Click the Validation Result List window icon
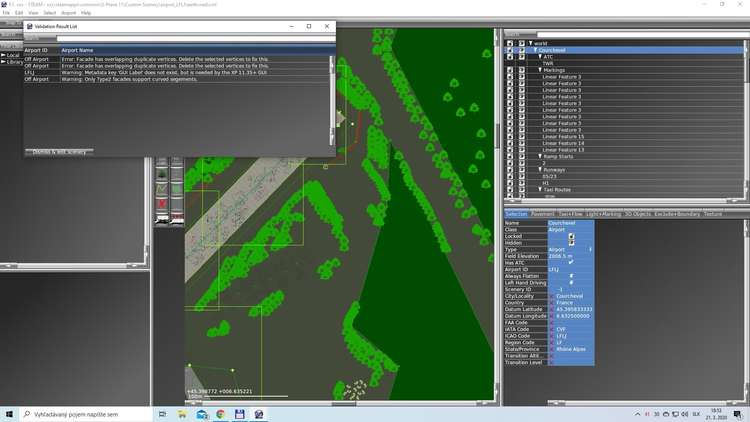The height and width of the screenshot is (422, 750). 29,26
